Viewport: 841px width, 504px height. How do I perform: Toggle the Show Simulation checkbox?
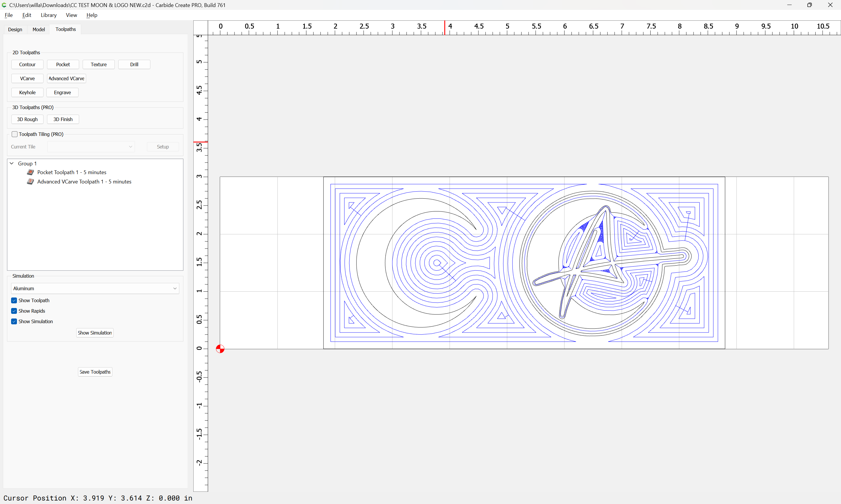pyautogui.click(x=14, y=322)
